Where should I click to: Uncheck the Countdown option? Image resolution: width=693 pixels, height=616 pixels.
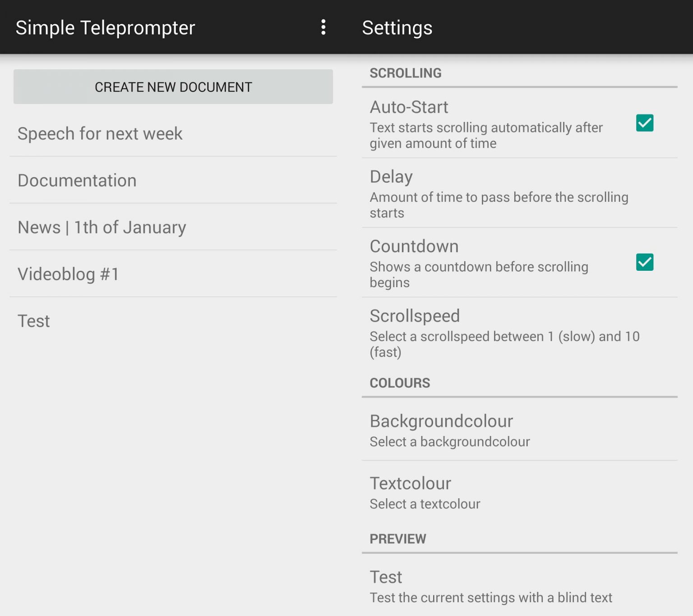click(644, 262)
